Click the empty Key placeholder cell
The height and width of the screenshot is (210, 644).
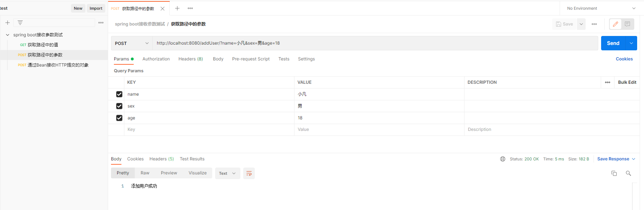[209, 129]
